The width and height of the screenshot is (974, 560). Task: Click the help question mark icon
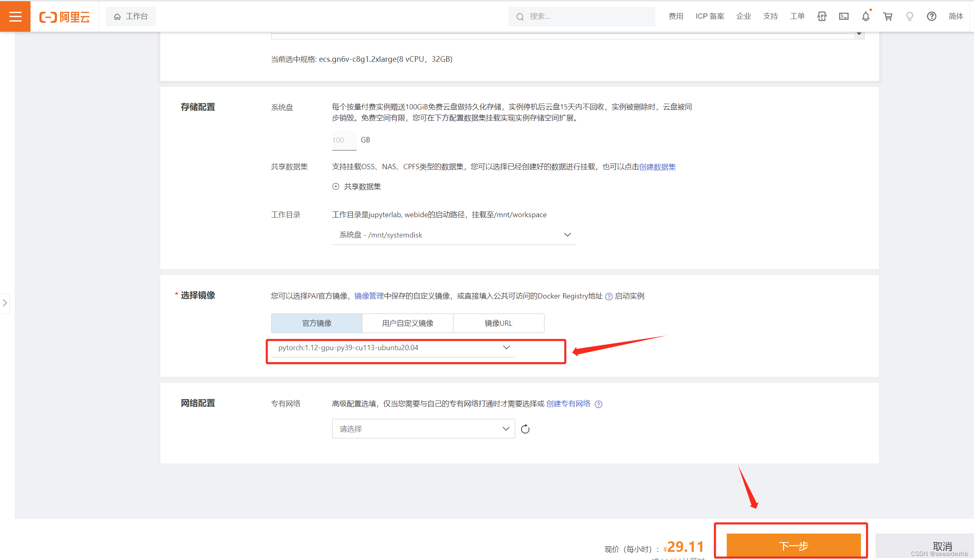click(931, 16)
